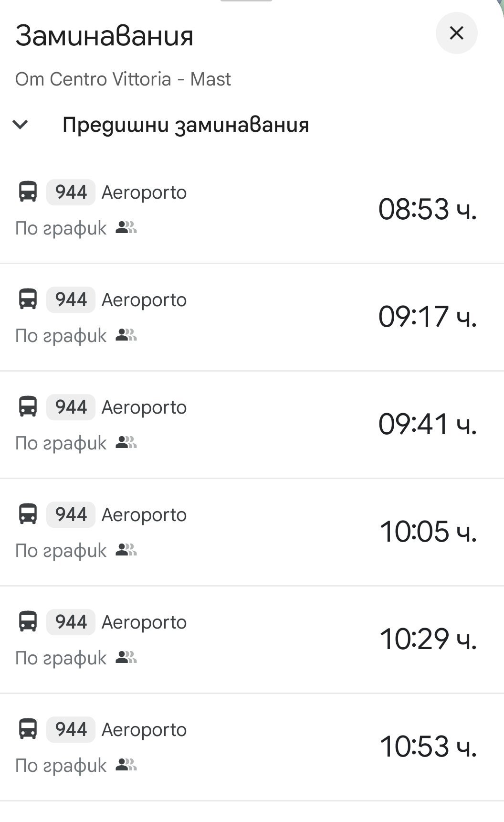Click Aeroporto destination of 08:53 bus
This screenshot has height=822, width=504.
click(x=144, y=192)
